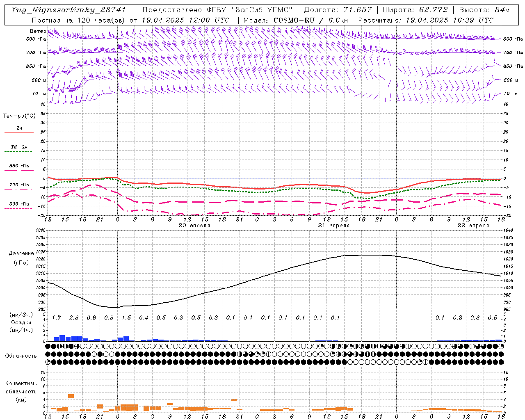Viewport: 525px width, 420px height.
Task: Click the Давление panel label
Action: pyautogui.click(x=21, y=253)
